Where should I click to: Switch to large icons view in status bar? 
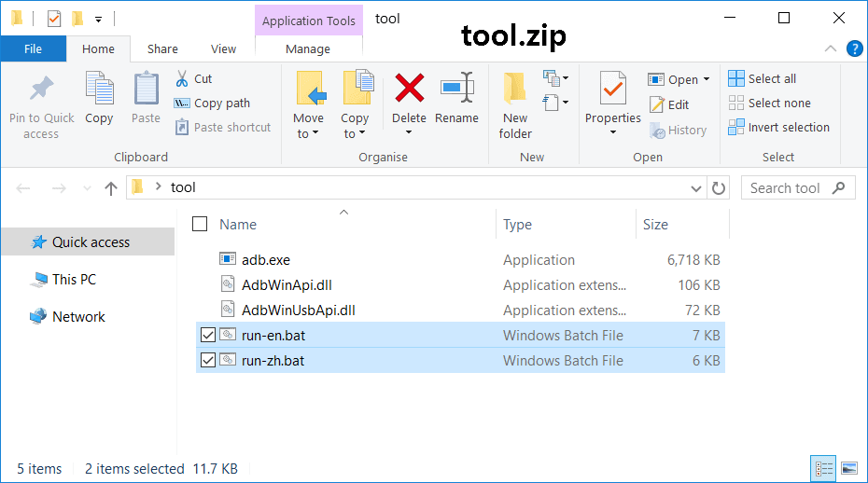(848, 468)
